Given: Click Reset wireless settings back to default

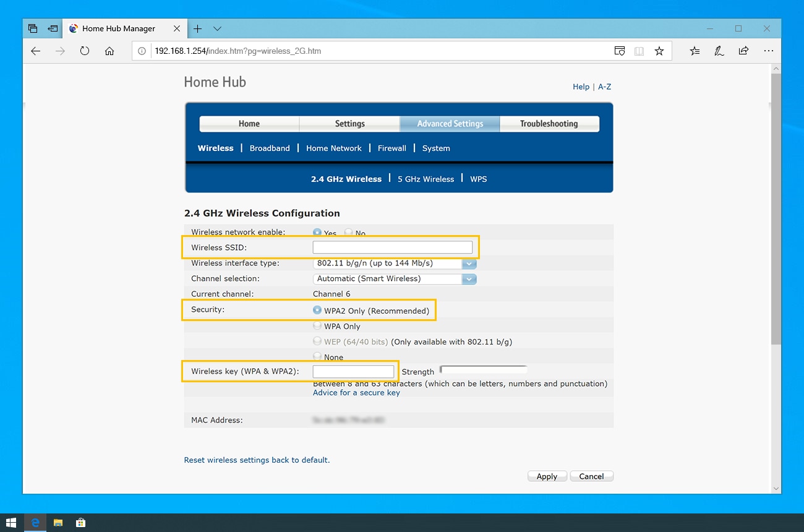Looking at the screenshot, I should click(x=257, y=460).
